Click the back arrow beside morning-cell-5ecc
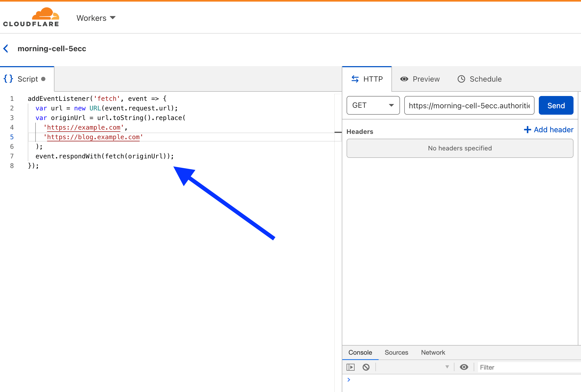The height and width of the screenshot is (392, 581). coord(6,48)
